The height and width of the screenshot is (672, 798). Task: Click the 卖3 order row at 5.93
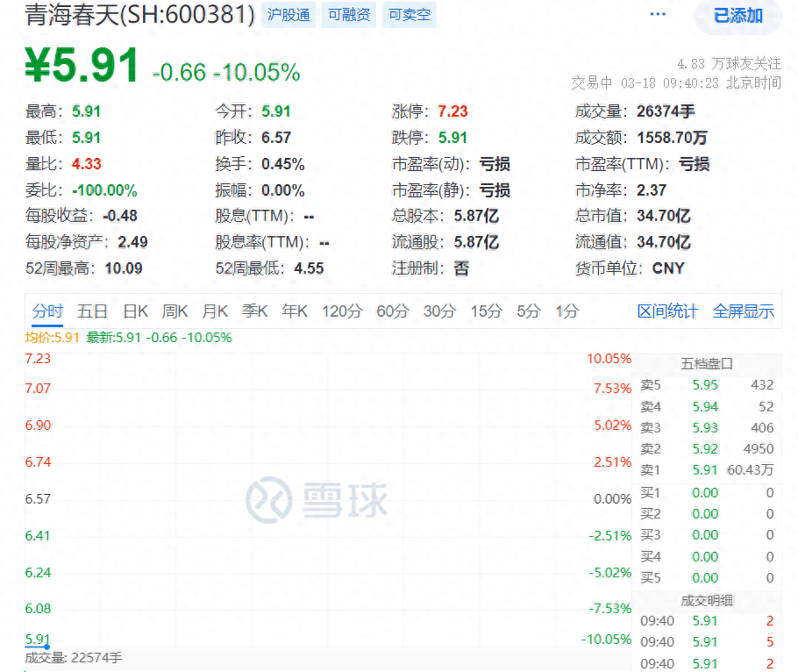(x=707, y=427)
